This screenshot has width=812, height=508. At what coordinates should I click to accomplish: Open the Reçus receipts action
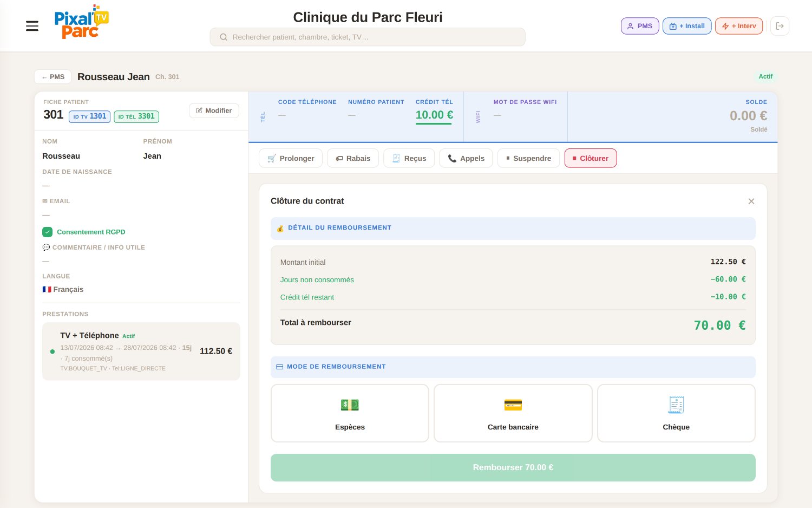click(x=409, y=158)
